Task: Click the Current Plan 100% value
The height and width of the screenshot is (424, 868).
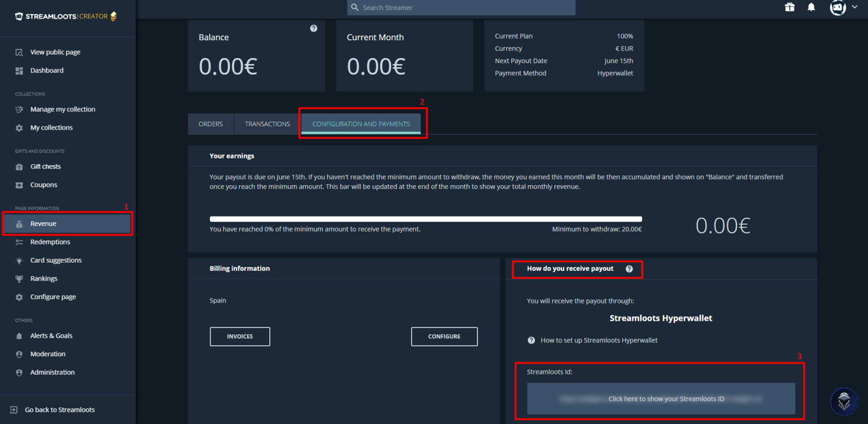Action: tap(625, 36)
